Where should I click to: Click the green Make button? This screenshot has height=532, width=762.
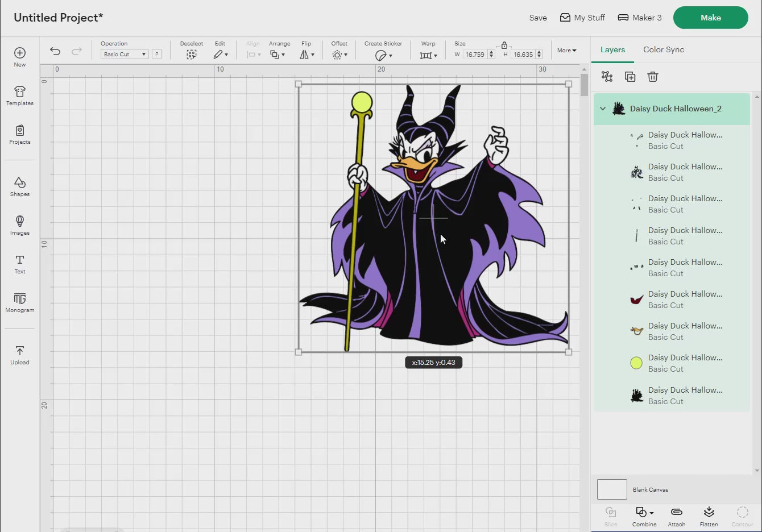point(711,18)
